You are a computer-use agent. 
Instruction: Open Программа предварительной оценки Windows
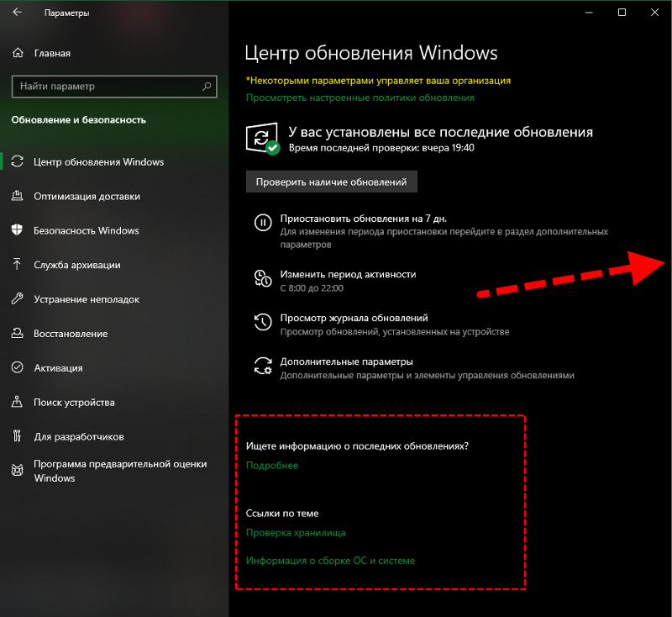point(120,471)
